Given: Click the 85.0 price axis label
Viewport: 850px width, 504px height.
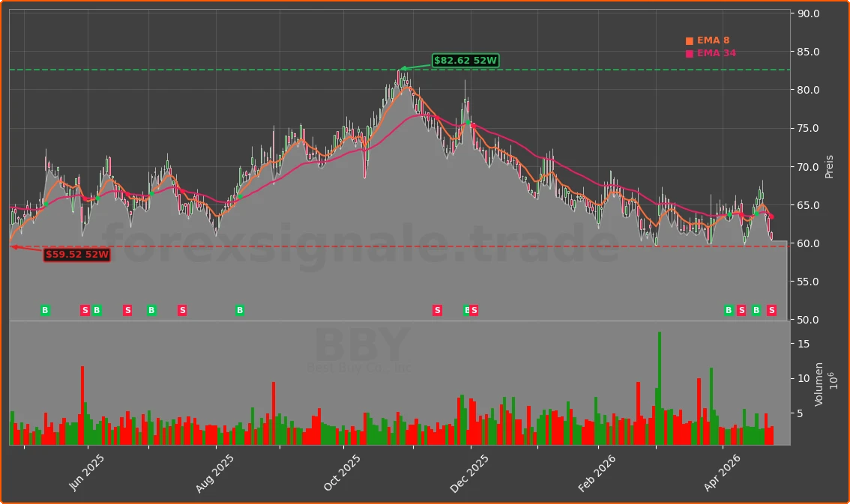Looking at the screenshot, I should coord(808,52).
